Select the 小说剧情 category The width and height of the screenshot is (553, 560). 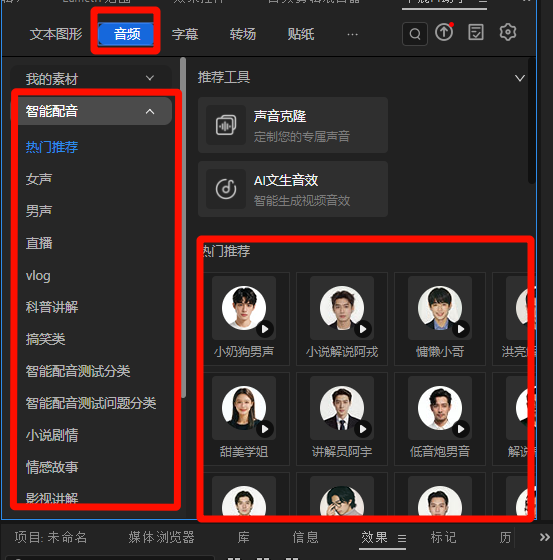[x=52, y=435]
